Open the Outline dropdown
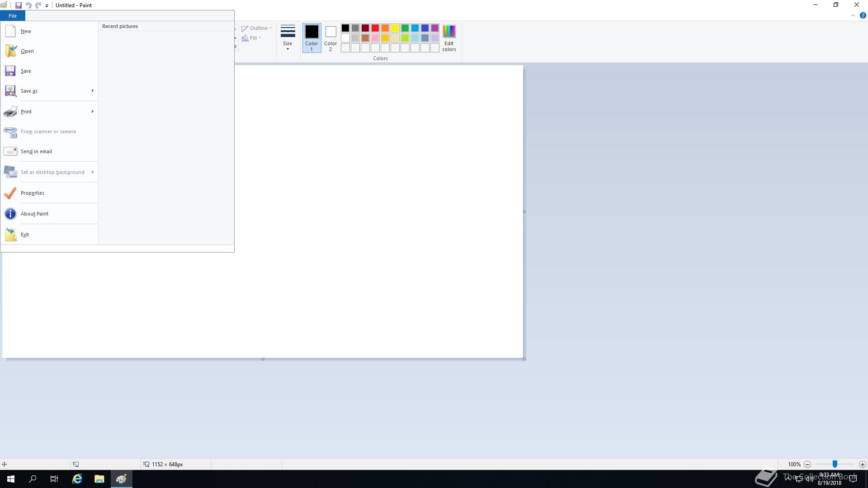 [x=257, y=28]
